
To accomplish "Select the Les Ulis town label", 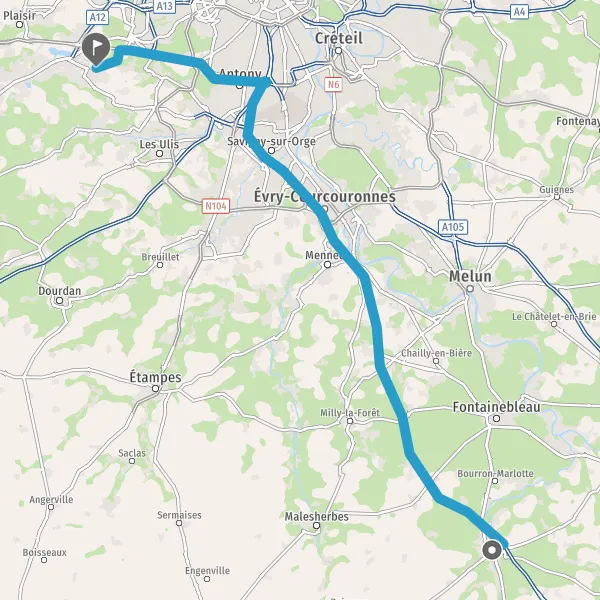I will (x=159, y=144).
